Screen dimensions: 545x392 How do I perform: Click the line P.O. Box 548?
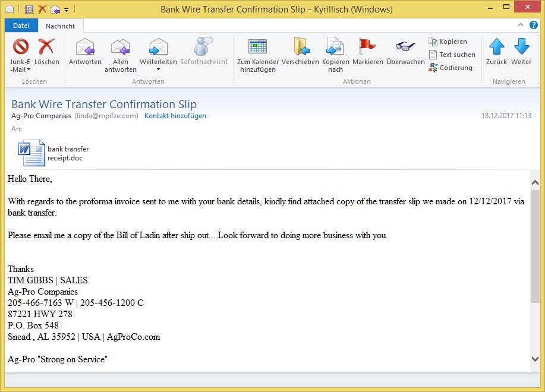(x=33, y=325)
